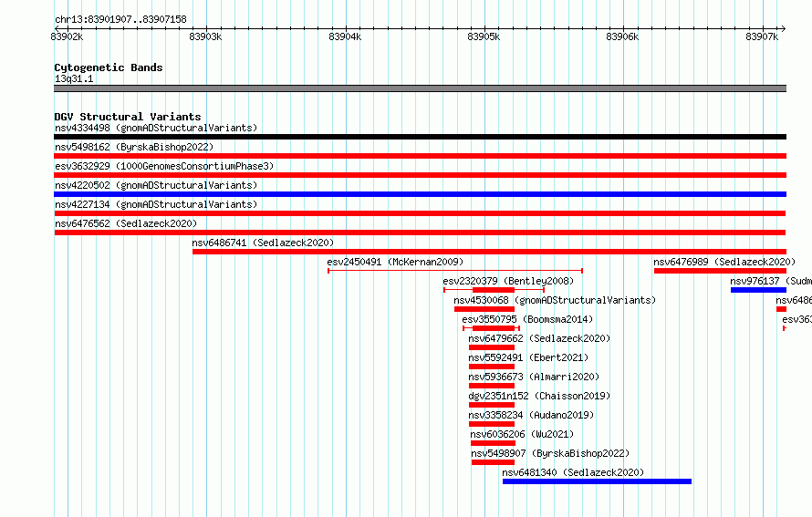Open nsv6036206 (Wu2021) label
Screen dimensions: 812x517
522,434
